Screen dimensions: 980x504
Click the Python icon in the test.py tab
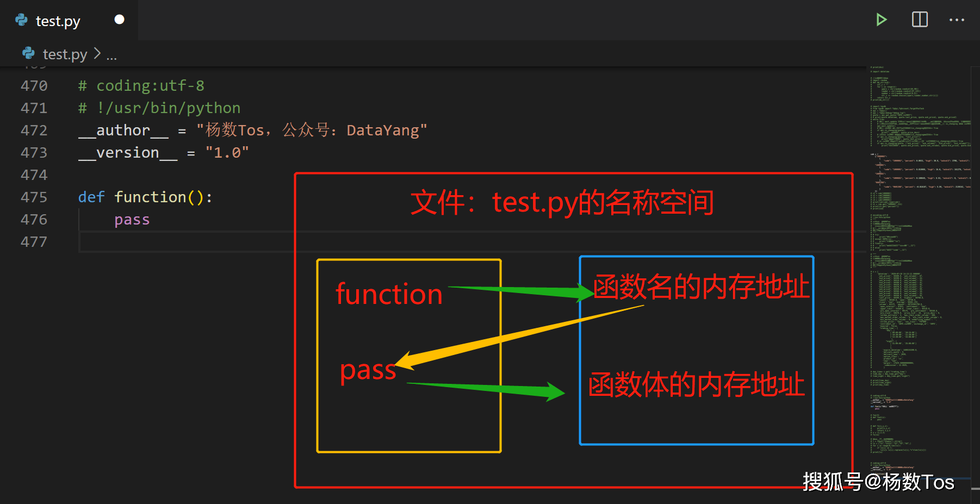pyautogui.click(x=22, y=21)
